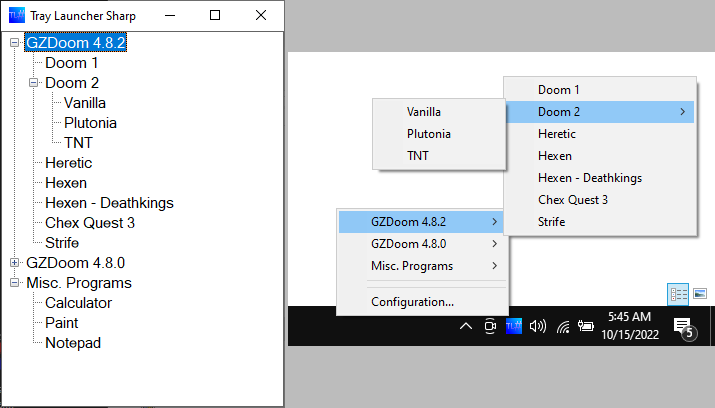The image size is (715, 408).
Task: Maximize the Tray Launcher Sharp window
Action: pos(215,15)
